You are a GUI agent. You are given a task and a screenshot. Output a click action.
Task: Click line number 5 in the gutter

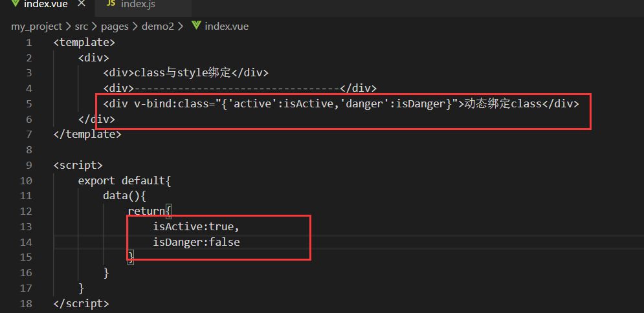28,103
